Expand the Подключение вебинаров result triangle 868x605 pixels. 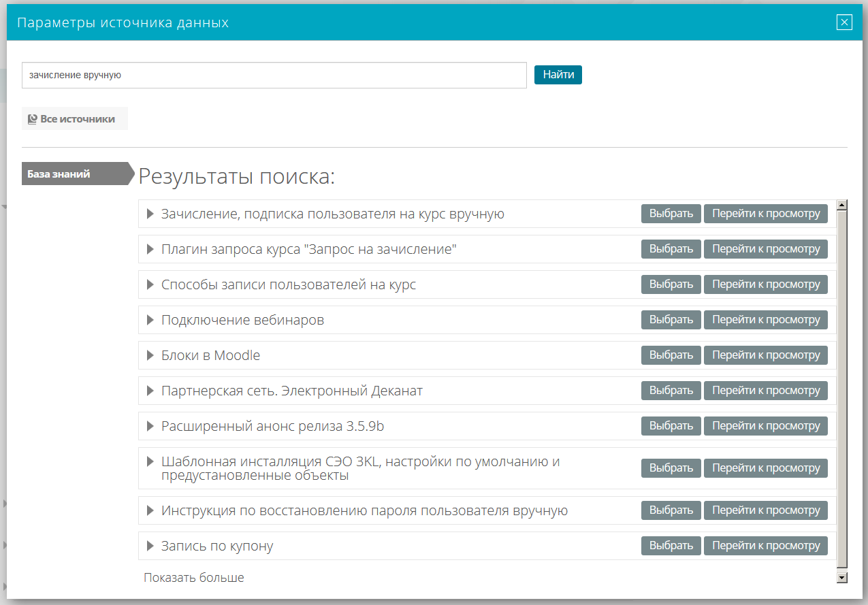150,320
